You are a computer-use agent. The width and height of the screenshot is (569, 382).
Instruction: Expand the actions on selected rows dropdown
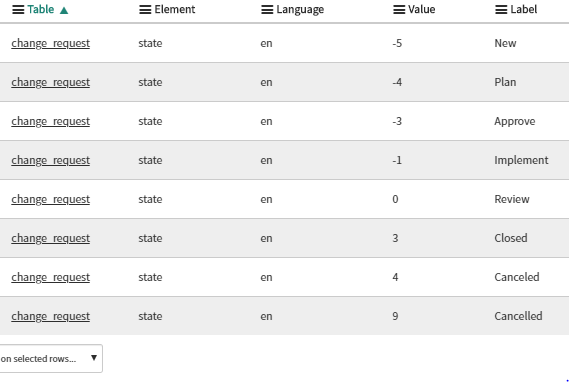click(x=51, y=358)
